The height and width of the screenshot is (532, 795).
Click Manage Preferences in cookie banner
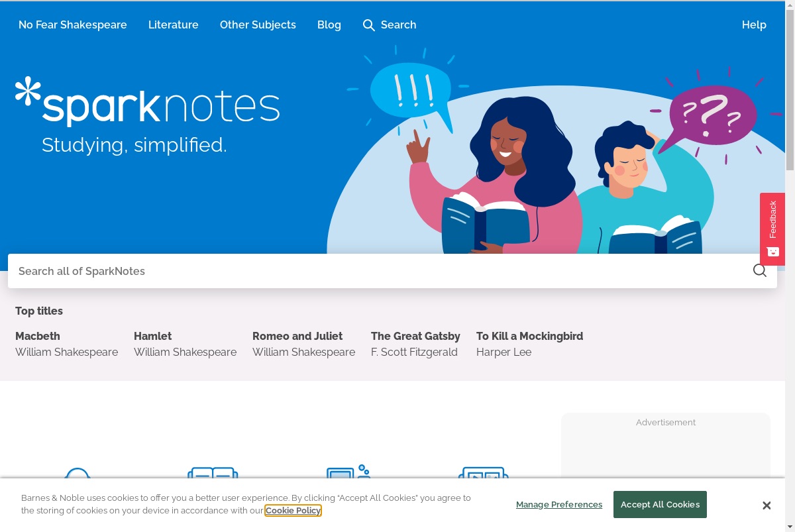pos(559,504)
